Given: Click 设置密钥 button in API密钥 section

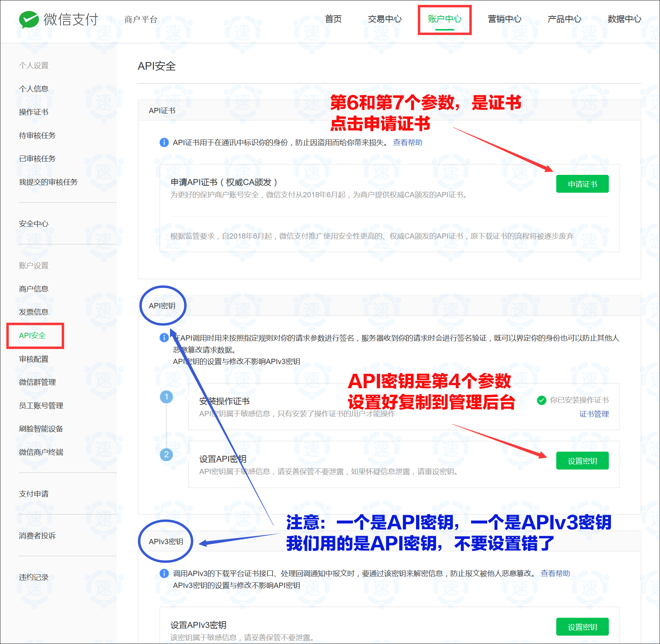Looking at the screenshot, I should coord(583,461).
